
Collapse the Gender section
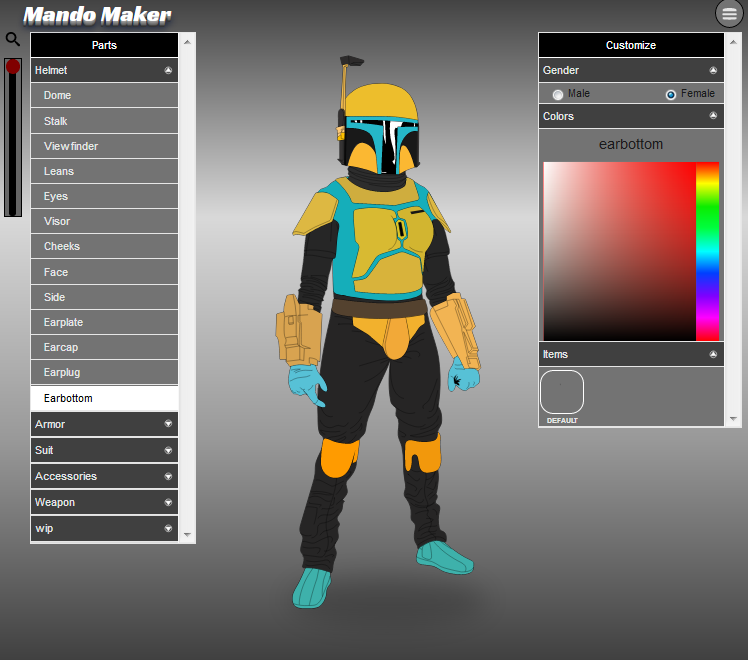(x=631, y=70)
